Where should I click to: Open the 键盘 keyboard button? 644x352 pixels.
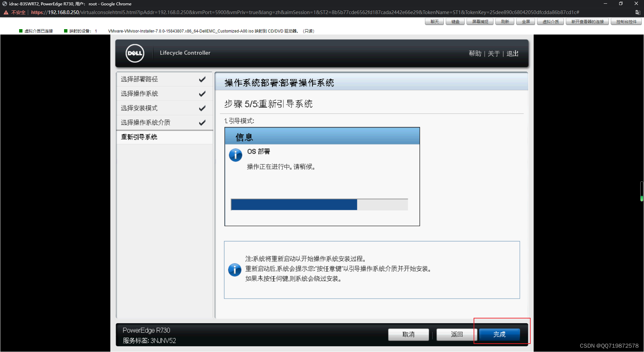[x=455, y=22]
